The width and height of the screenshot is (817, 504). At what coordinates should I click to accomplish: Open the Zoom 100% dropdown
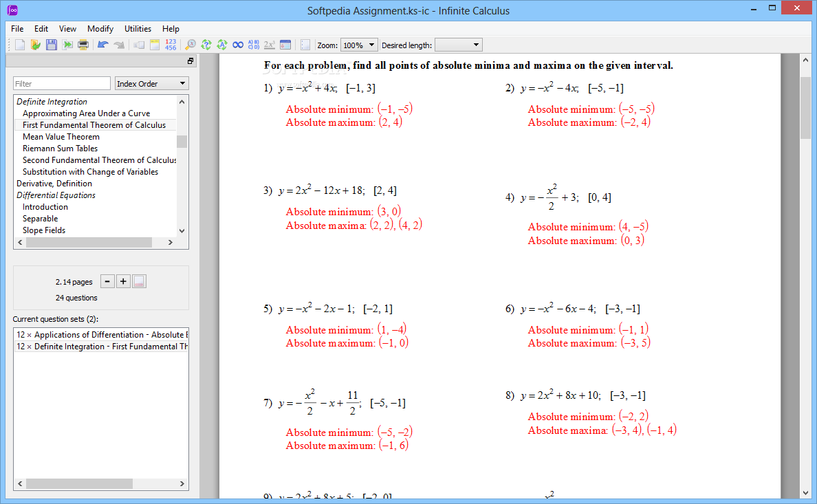[x=359, y=45]
